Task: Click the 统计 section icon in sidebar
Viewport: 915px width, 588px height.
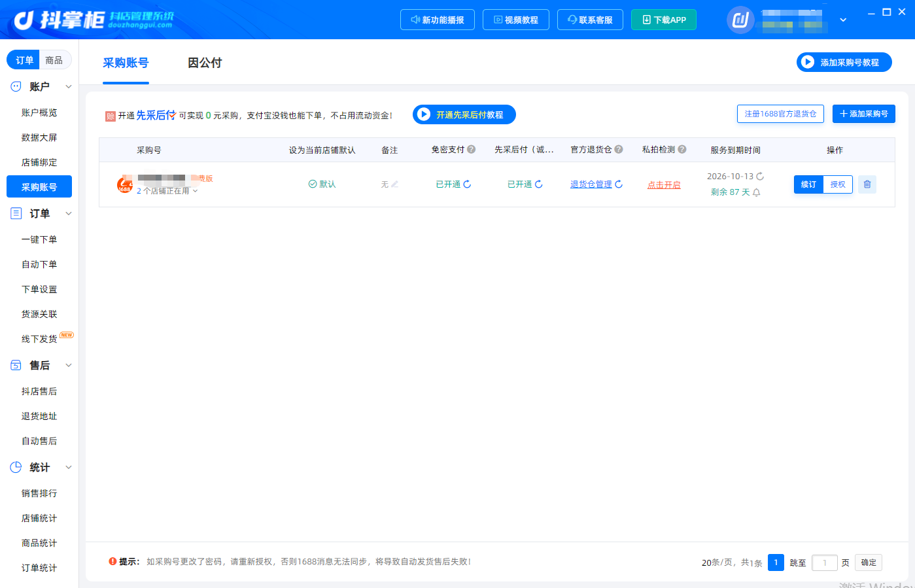Action: [16, 467]
